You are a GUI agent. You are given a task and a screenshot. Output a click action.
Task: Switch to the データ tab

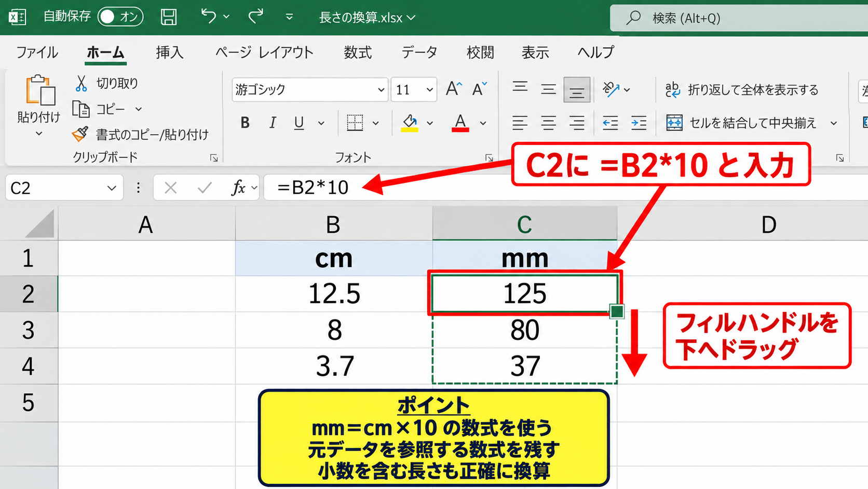pyautogui.click(x=419, y=52)
